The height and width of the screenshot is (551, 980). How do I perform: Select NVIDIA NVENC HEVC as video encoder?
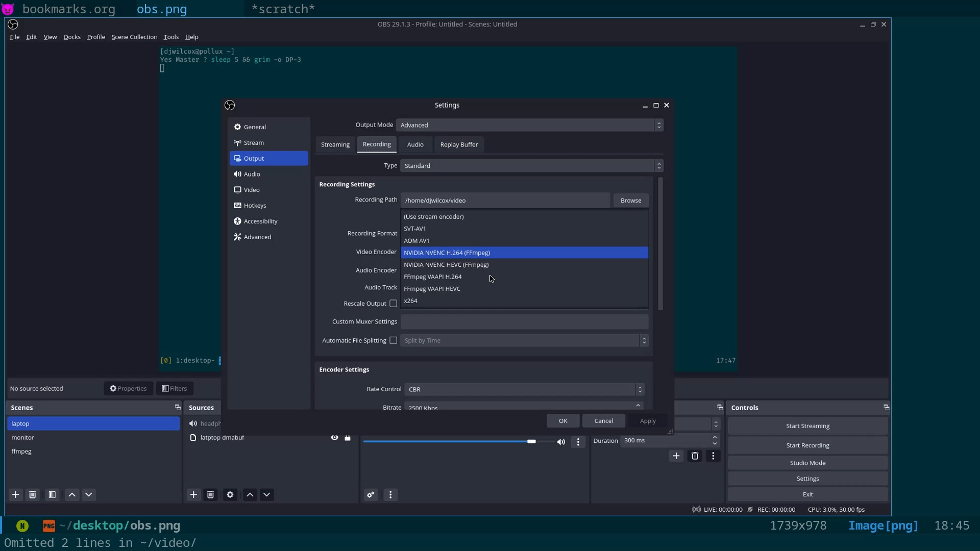447,265
